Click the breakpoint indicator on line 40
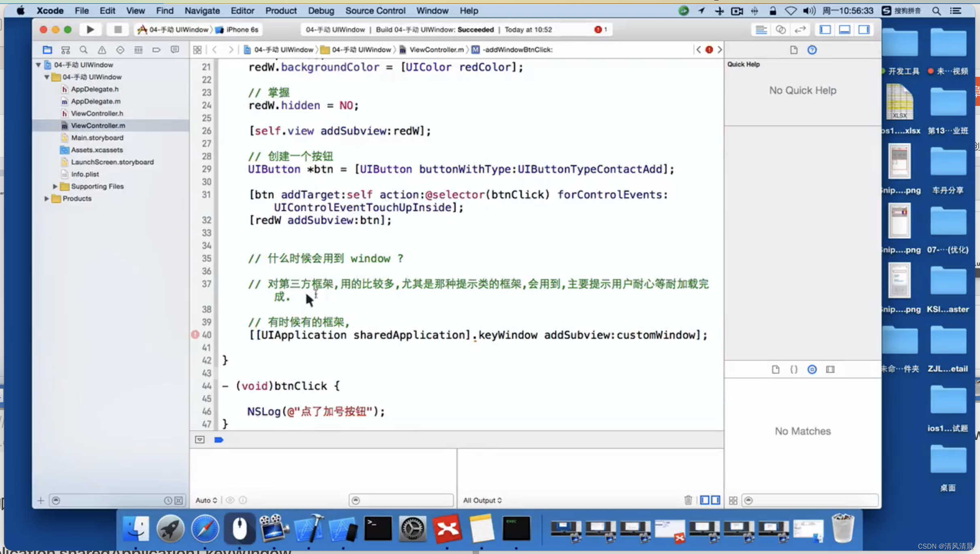The image size is (980, 554). [195, 334]
